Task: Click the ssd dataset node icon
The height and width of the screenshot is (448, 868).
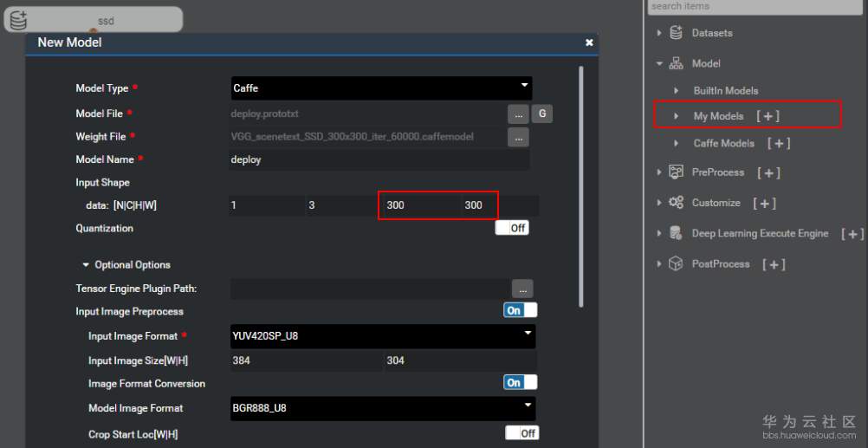Action: (19, 20)
